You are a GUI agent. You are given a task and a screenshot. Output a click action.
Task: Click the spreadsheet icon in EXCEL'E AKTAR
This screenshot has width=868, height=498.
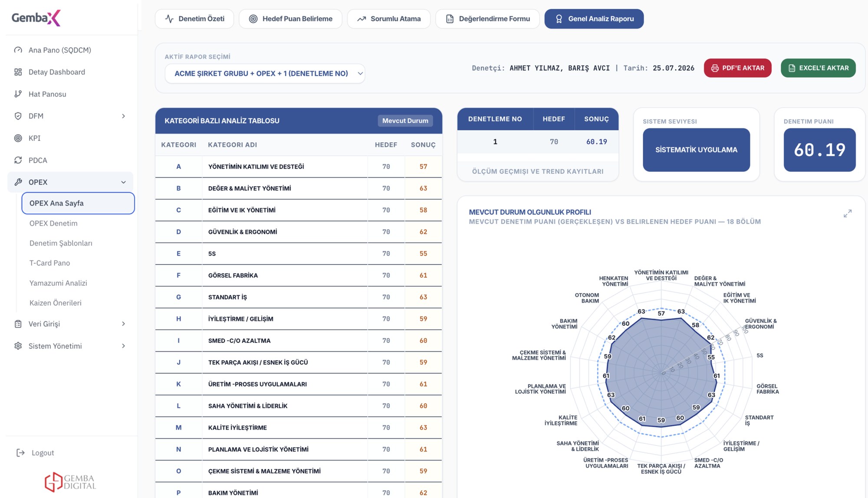[792, 68]
